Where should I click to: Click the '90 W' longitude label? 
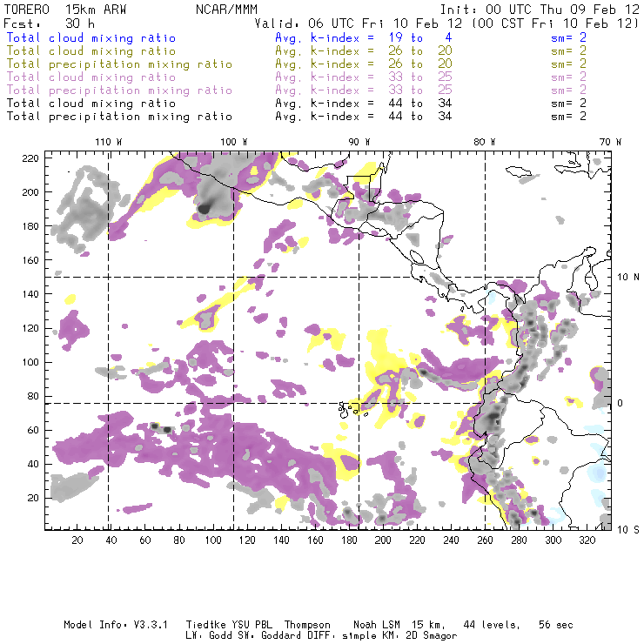[x=359, y=142]
